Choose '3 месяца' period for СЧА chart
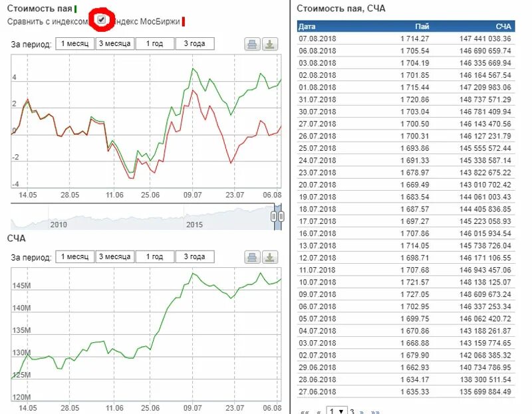Image resolution: width=532 pixels, height=414 pixels. click(x=114, y=257)
